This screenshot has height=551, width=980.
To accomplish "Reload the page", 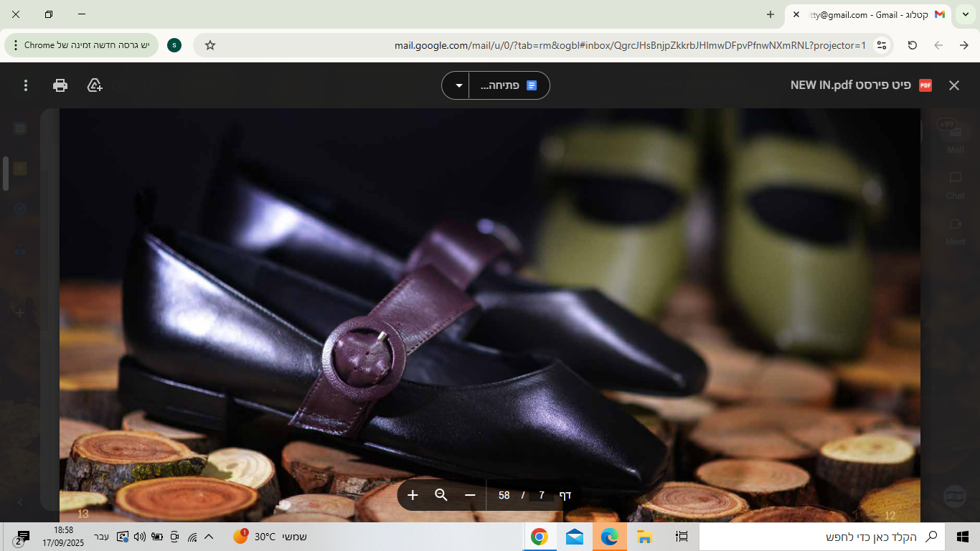I will click(x=913, y=45).
